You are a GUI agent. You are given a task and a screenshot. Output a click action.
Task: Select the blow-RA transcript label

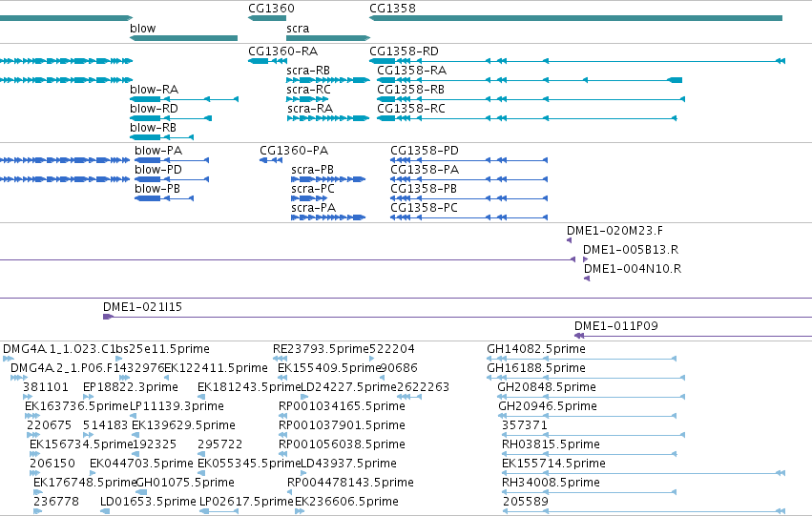tap(155, 90)
